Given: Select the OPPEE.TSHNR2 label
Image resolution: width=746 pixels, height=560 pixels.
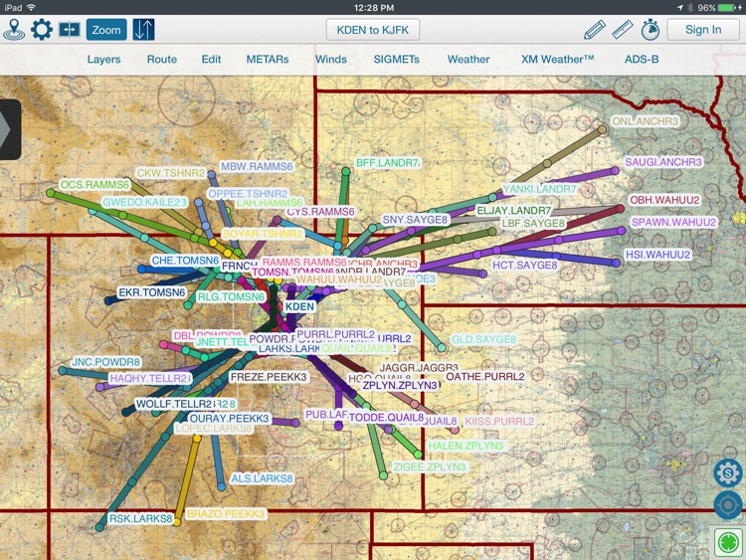Looking at the screenshot, I should [248, 194].
